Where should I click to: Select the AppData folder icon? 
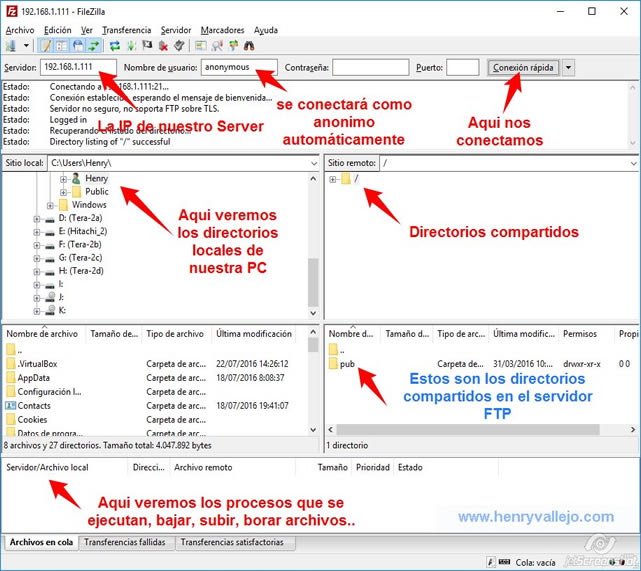pos(11,378)
